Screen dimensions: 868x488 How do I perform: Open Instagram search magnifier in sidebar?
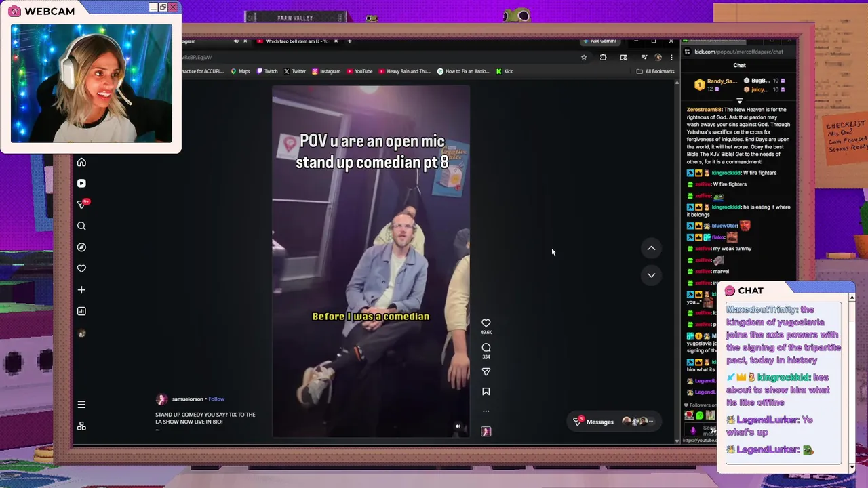point(81,226)
